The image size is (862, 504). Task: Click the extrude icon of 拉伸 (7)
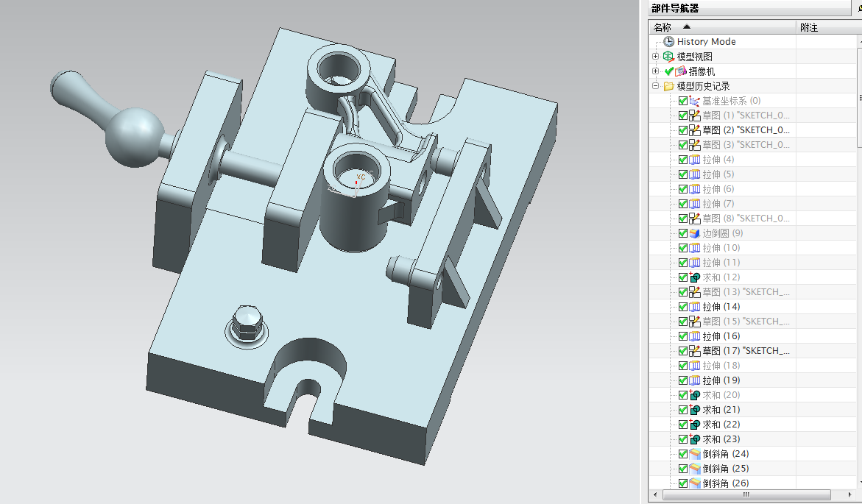coord(695,204)
